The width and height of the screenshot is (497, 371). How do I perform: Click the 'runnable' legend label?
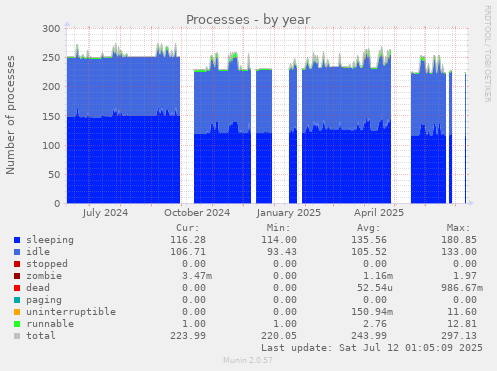pos(50,324)
